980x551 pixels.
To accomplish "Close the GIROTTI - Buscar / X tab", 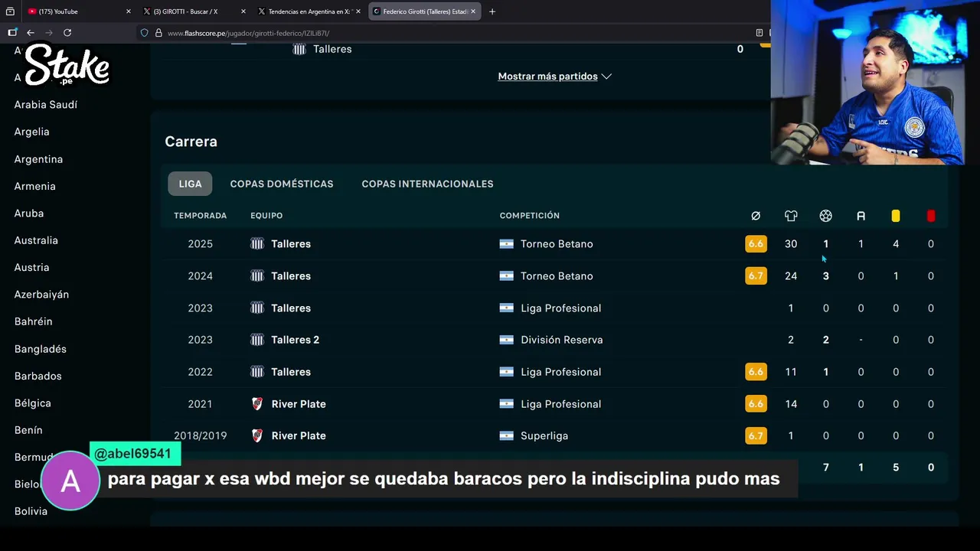I will click(x=243, y=11).
